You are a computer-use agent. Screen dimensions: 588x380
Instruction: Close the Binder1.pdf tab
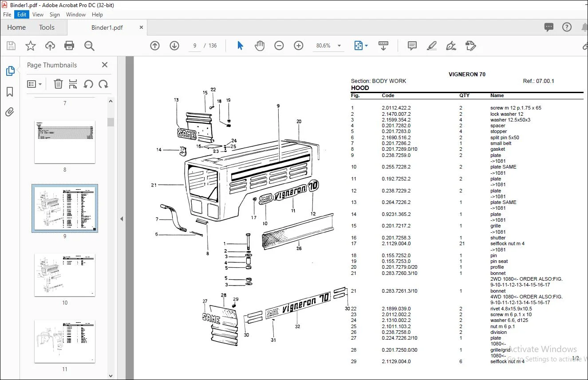coord(141,27)
